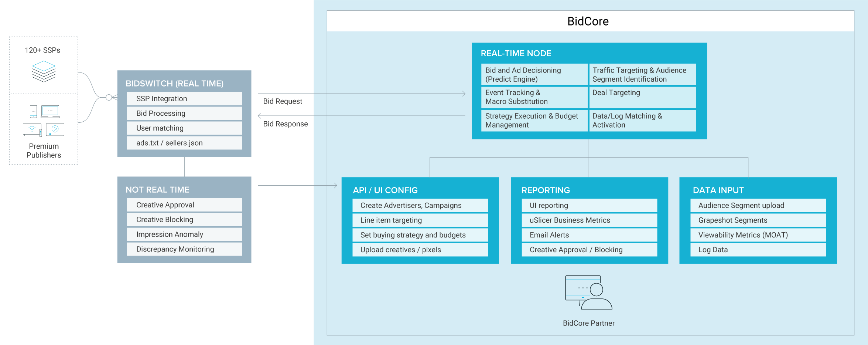Click the laptop publisher icon
This screenshot has height=345, width=868.
(x=50, y=111)
